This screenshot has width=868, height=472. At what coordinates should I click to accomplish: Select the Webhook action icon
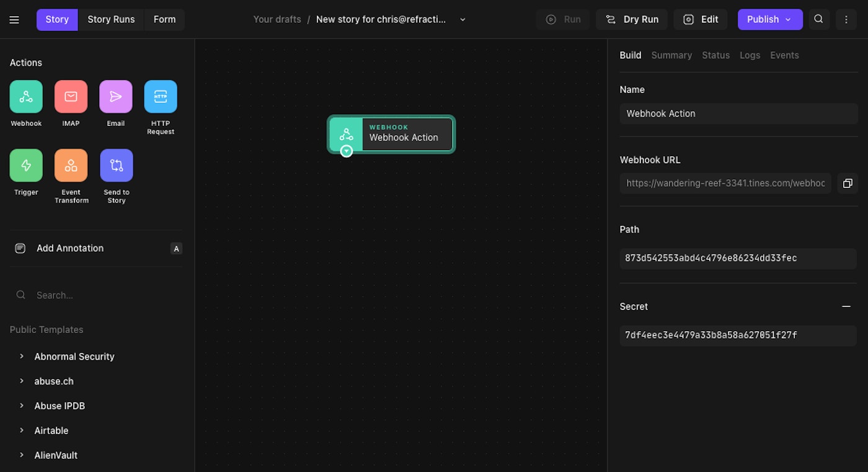(26, 97)
